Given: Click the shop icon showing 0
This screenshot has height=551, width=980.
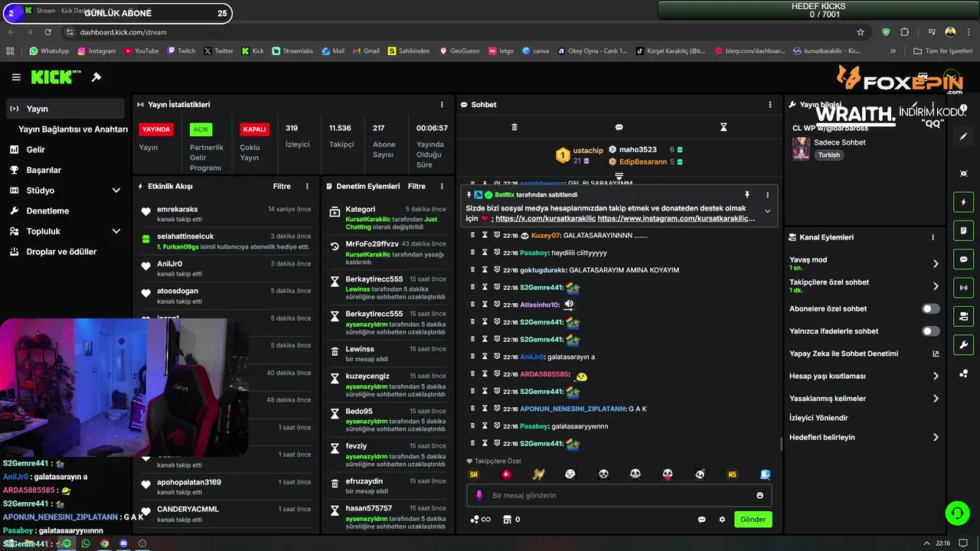Looking at the screenshot, I should pyautogui.click(x=506, y=520).
